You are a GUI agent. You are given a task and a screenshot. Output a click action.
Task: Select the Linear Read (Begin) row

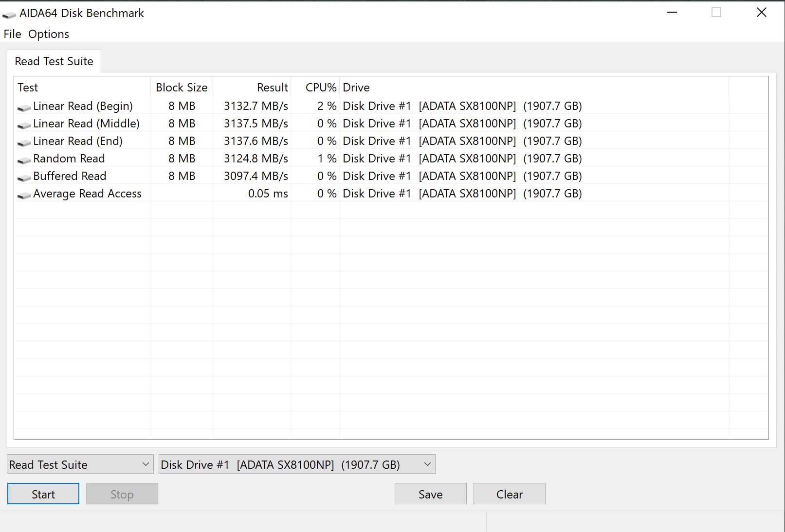[391, 106]
